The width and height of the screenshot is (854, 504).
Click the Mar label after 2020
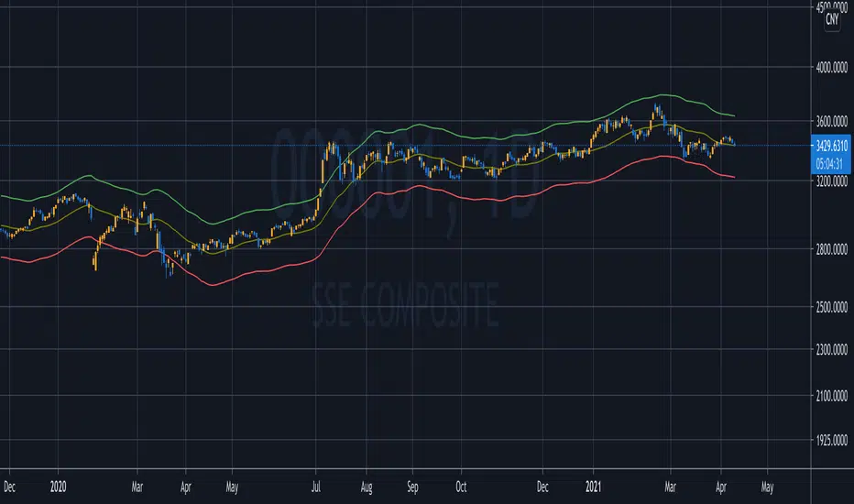(x=137, y=487)
